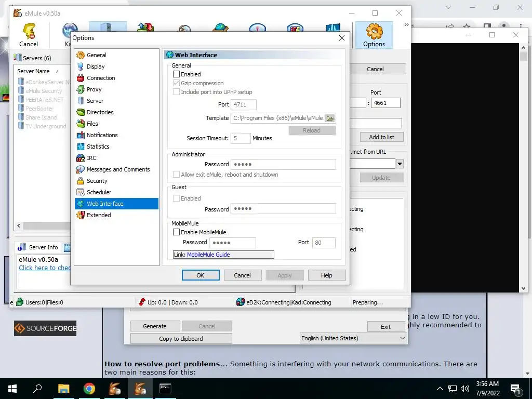532x399 pixels.
Task: Click the Update button in eMule server panel
Action: 382,178
